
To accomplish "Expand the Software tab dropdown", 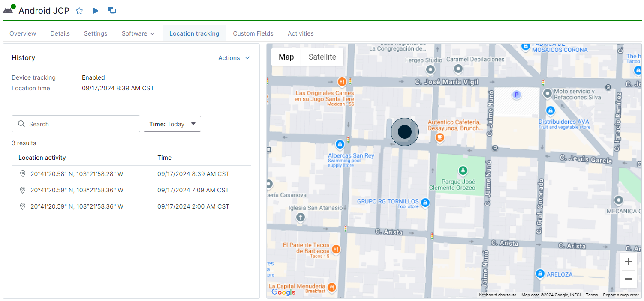I will pos(138,33).
